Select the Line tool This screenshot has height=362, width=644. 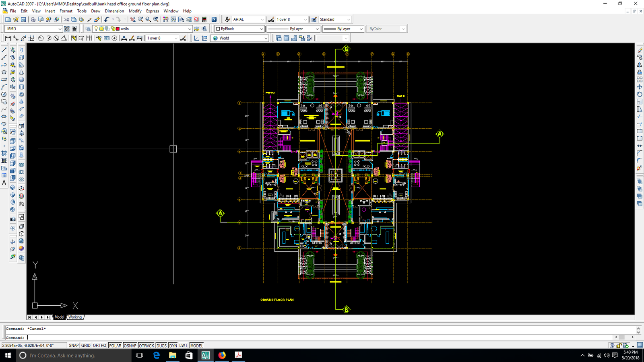(4, 50)
